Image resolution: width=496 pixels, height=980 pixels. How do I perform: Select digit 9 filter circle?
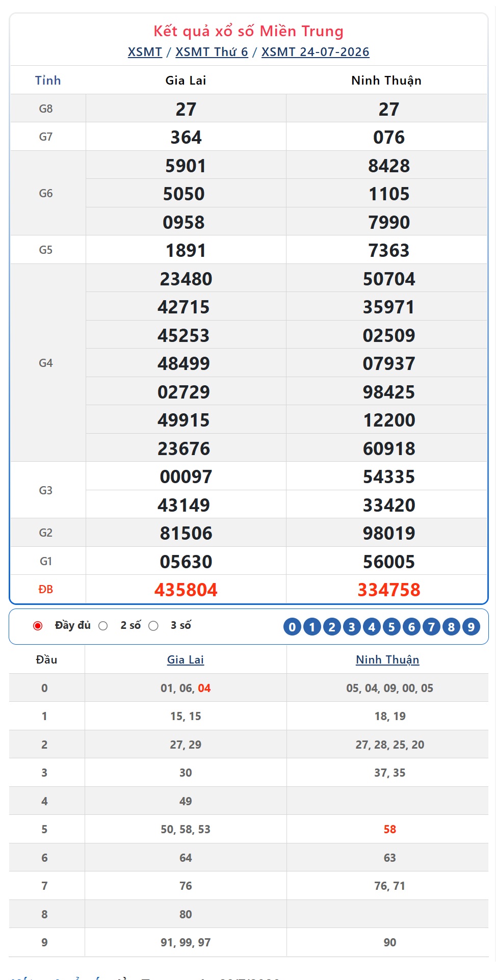pos(471,626)
